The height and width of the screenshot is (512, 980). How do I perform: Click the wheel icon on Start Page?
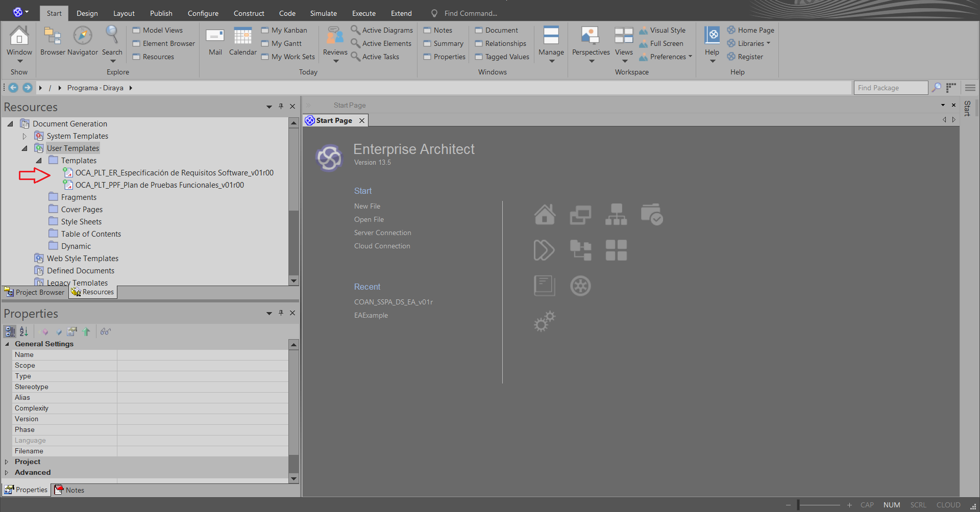click(580, 286)
